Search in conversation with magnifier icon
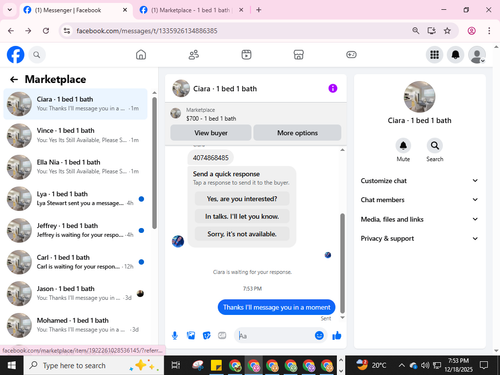Image resolution: width=500 pixels, height=375 pixels. coord(435,146)
